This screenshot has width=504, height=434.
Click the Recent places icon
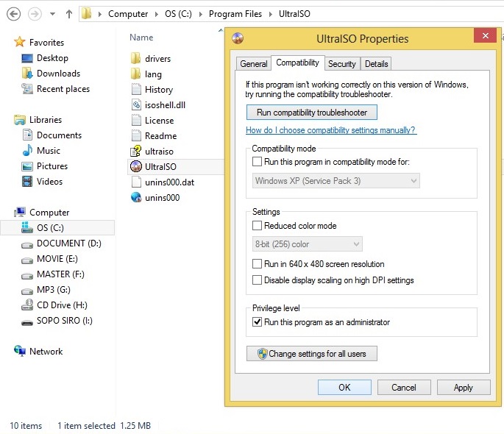(x=27, y=89)
